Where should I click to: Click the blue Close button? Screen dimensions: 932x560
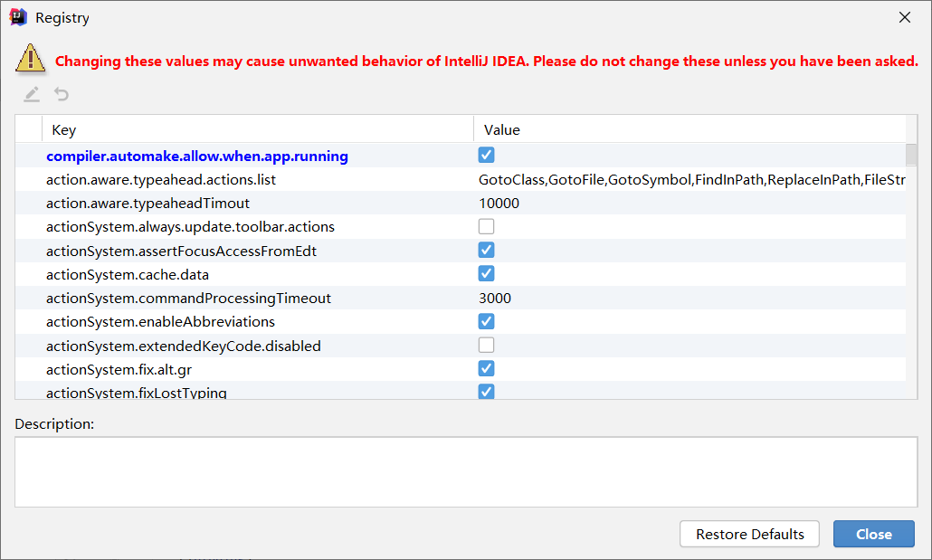pos(874,534)
